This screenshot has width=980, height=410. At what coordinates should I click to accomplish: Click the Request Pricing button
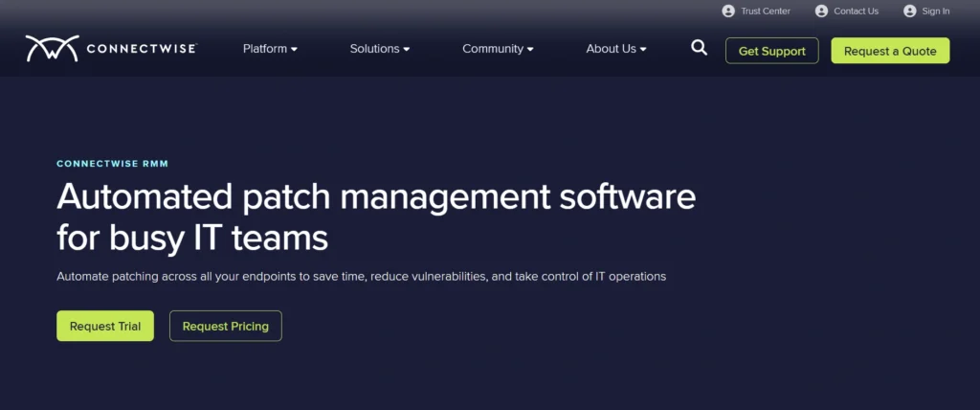[226, 326]
